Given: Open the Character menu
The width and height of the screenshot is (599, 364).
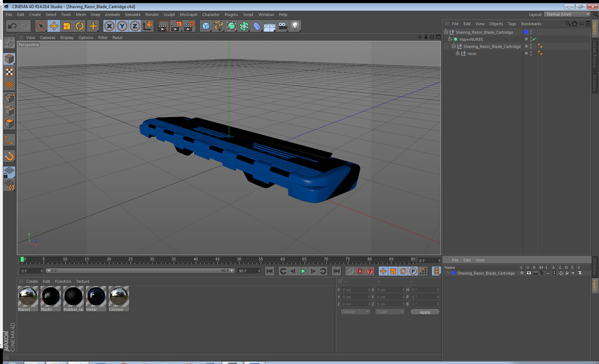Looking at the screenshot, I should pyautogui.click(x=211, y=15).
